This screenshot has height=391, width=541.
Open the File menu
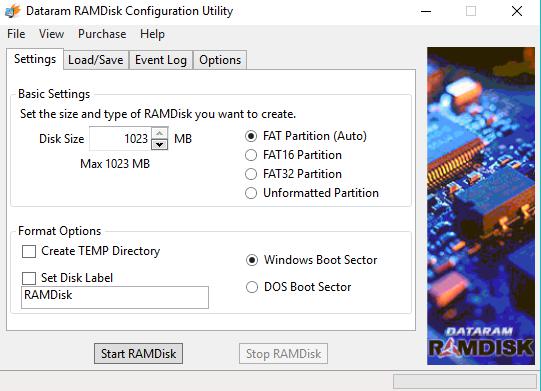coord(16,34)
